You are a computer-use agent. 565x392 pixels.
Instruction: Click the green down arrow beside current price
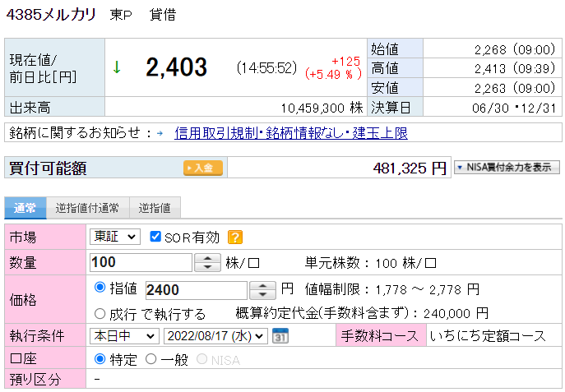point(117,67)
